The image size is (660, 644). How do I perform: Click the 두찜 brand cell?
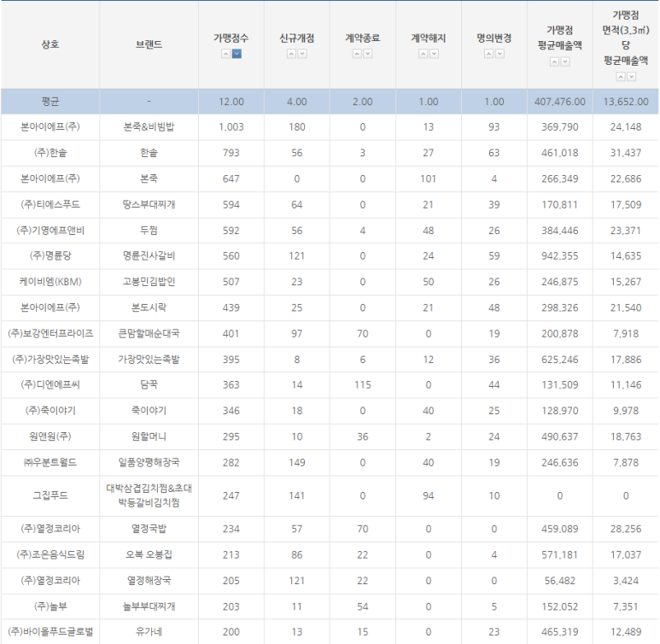[x=149, y=231]
